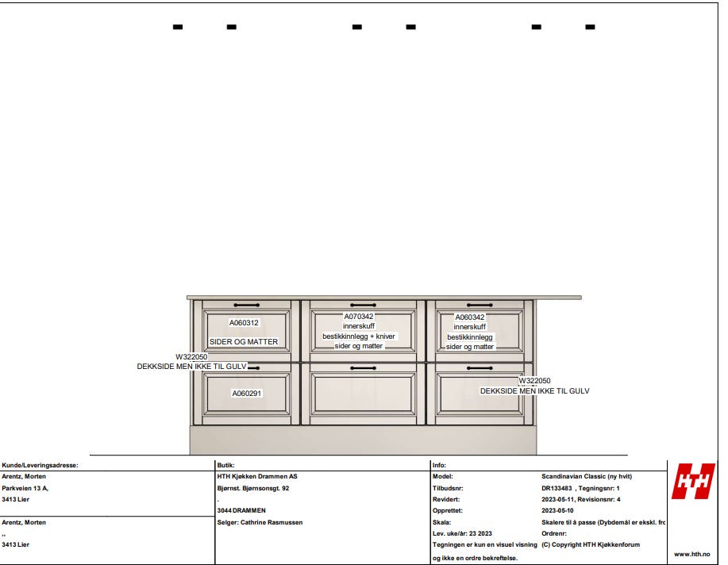The height and width of the screenshot is (565, 728).
Task: Click the red HTH logo
Action: 693,481
